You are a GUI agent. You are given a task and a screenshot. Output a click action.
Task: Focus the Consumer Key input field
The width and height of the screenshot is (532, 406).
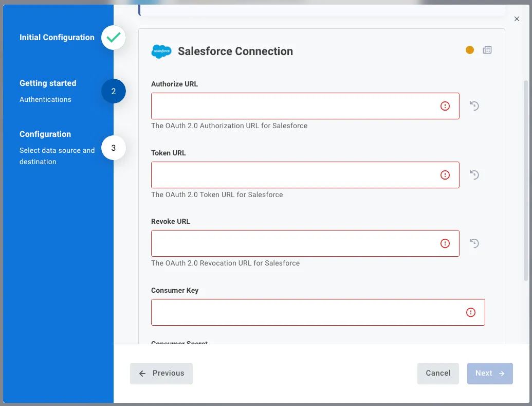click(x=318, y=312)
